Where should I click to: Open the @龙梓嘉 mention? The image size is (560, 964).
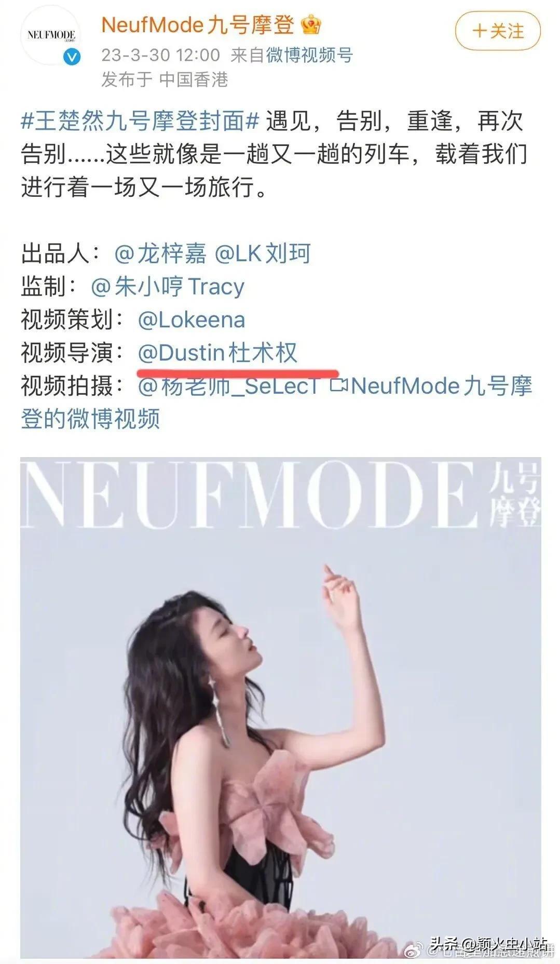click(160, 253)
